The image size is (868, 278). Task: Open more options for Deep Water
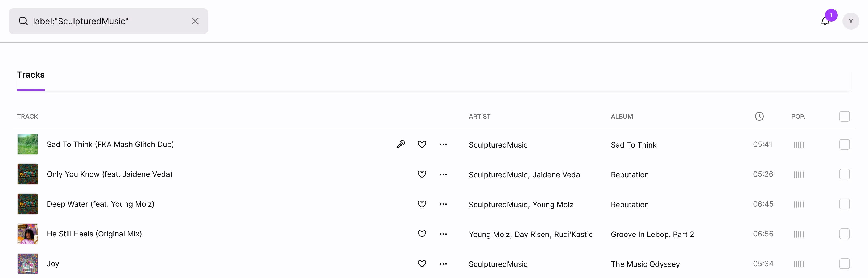tap(443, 204)
